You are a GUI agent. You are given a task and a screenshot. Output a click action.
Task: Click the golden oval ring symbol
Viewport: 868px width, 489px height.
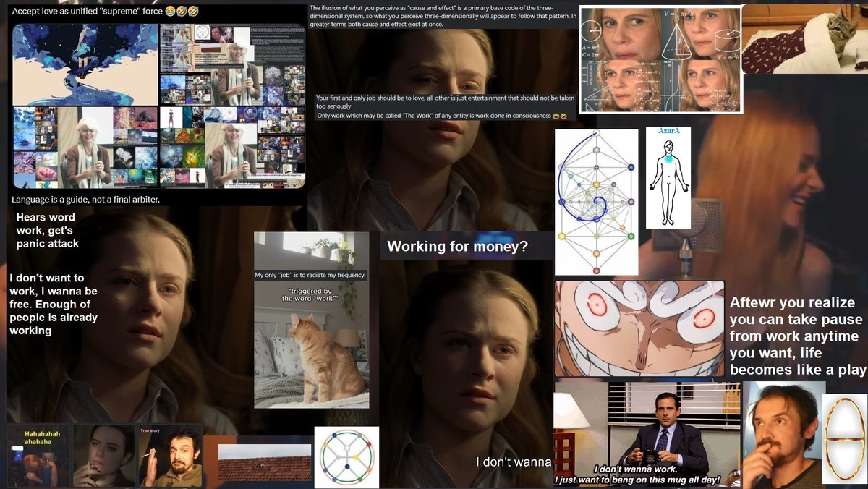[x=844, y=441]
